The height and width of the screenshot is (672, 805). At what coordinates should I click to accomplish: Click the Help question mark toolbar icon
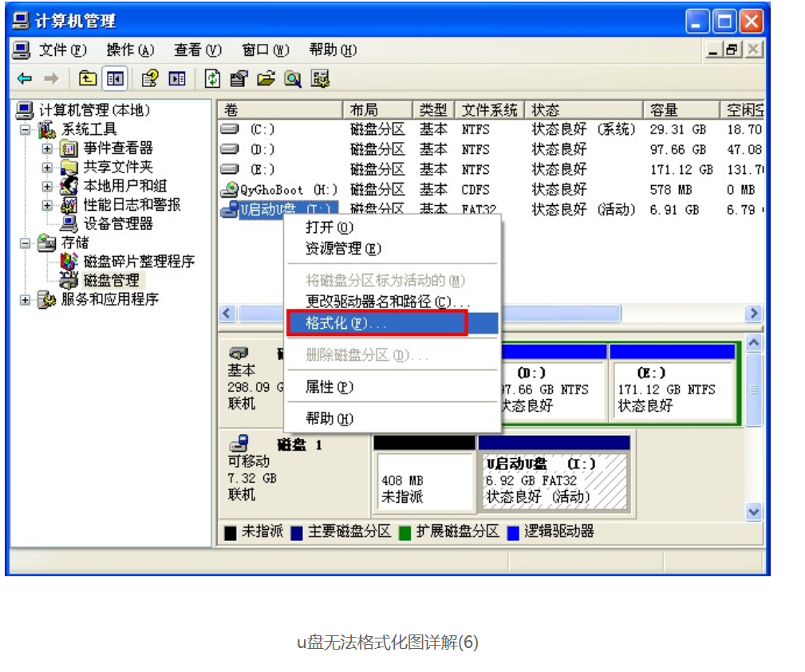149,78
